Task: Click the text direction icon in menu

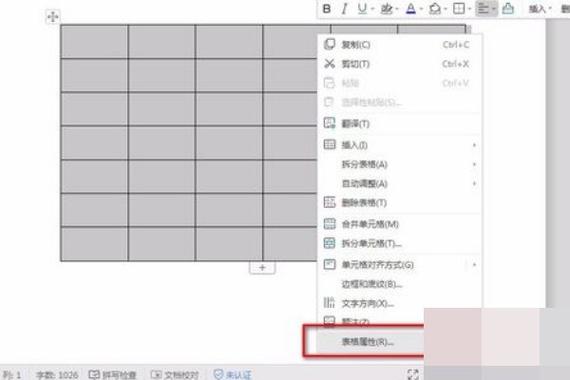Action: [329, 303]
